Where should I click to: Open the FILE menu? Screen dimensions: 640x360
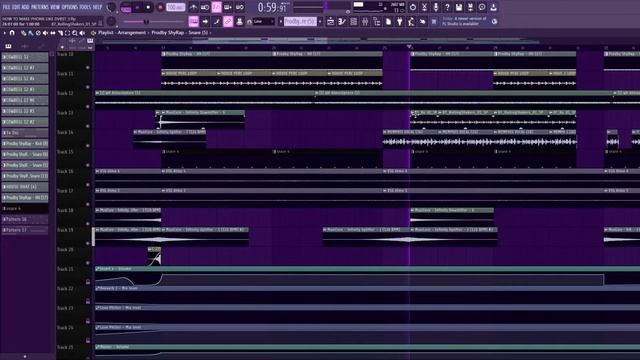(x=6, y=7)
